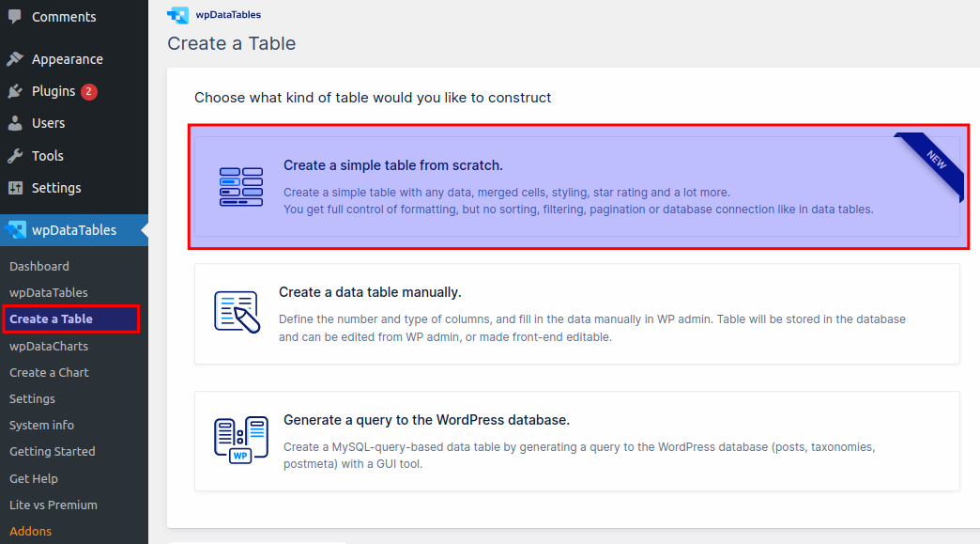
Task: Click the Plugins plug icon
Action: point(15,90)
